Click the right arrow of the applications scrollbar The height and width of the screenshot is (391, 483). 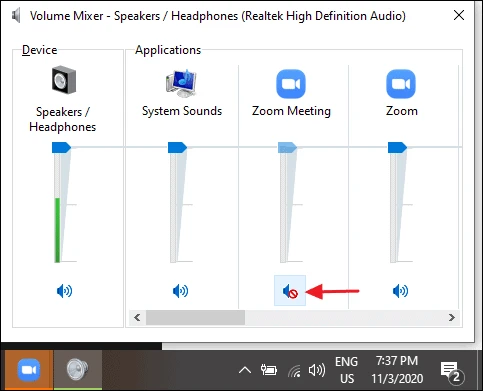point(452,317)
